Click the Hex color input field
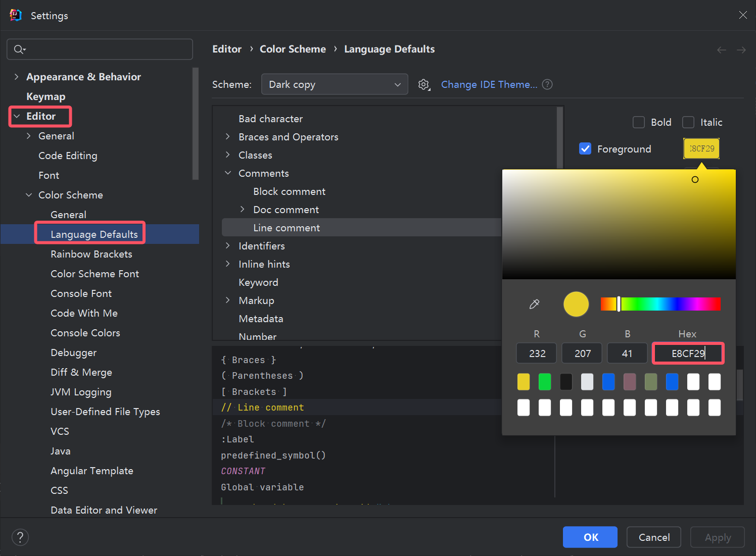 (x=688, y=353)
